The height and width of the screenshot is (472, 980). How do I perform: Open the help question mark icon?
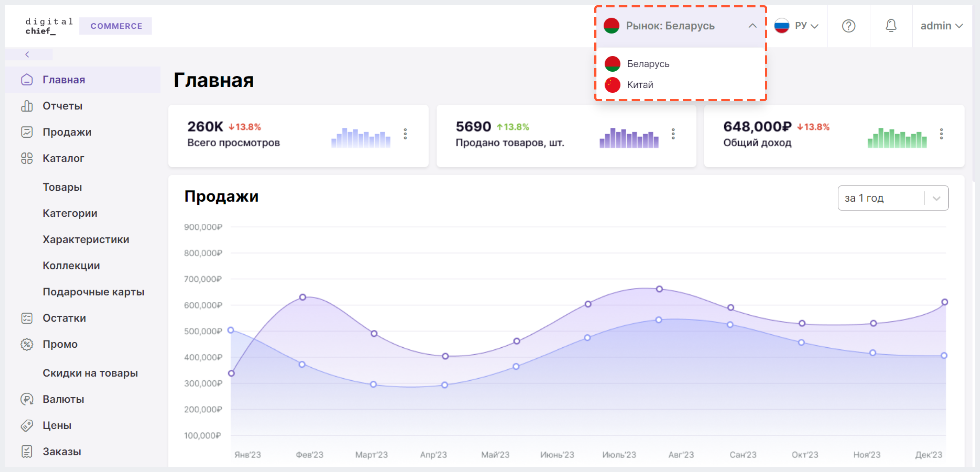pyautogui.click(x=848, y=26)
